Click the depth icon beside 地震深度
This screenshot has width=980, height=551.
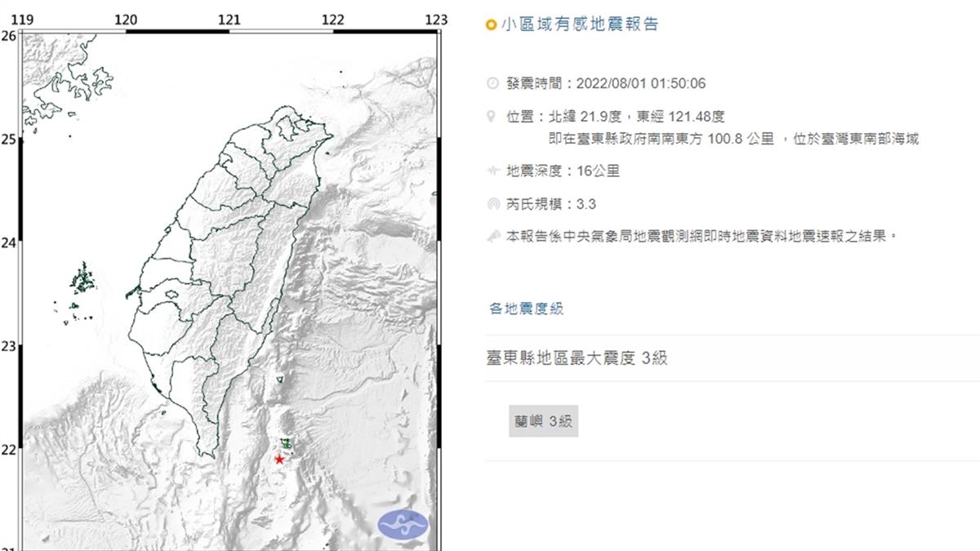(492, 171)
